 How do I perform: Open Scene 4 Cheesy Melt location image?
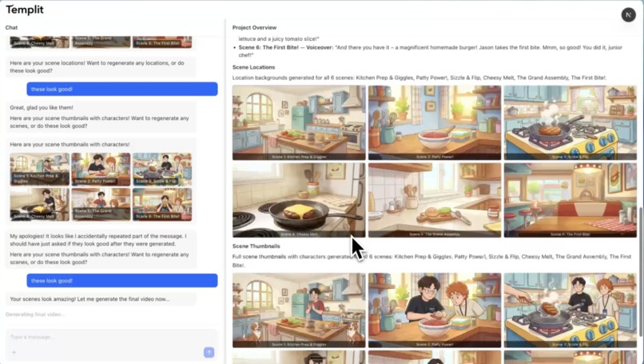299,200
